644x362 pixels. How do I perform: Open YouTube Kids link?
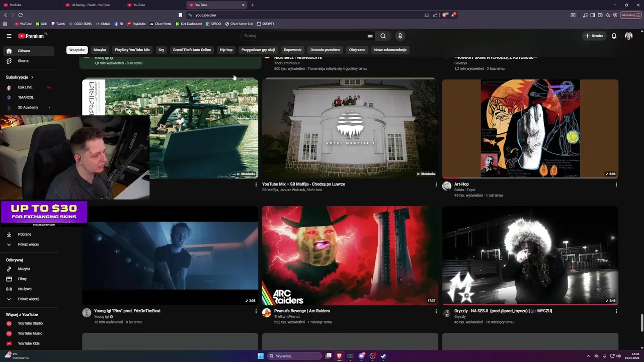[29, 343]
